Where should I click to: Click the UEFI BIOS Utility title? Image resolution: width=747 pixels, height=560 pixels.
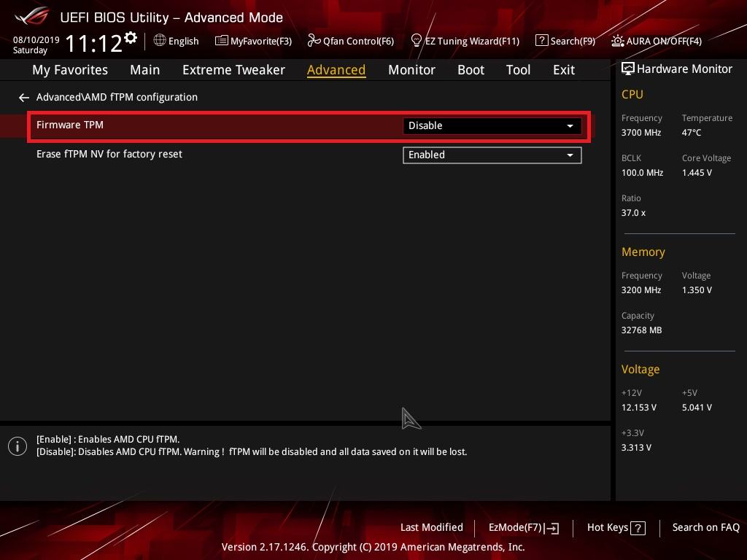click(x=171, y=17)
